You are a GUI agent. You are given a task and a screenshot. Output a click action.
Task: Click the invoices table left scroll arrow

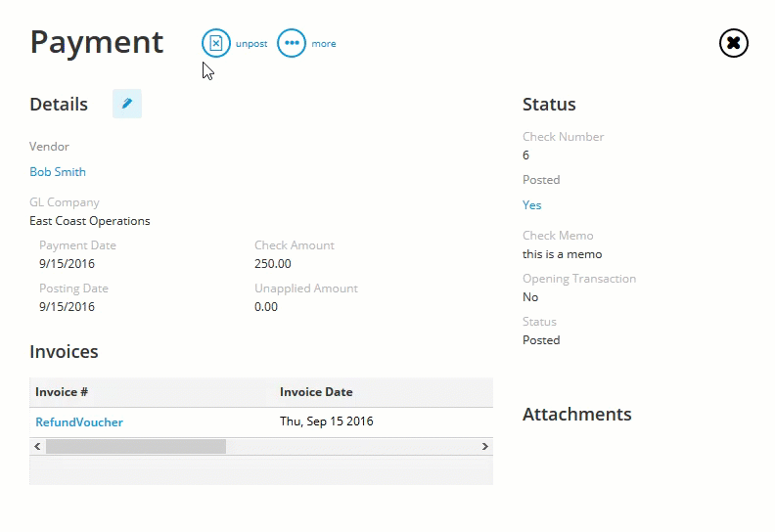point(37,447)
